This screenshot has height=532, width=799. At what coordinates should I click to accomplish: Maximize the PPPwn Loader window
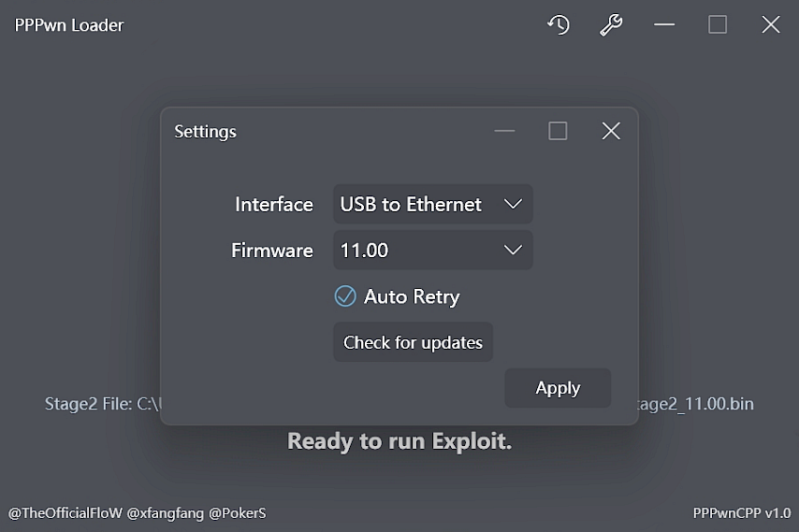click(x=718, y=24)
